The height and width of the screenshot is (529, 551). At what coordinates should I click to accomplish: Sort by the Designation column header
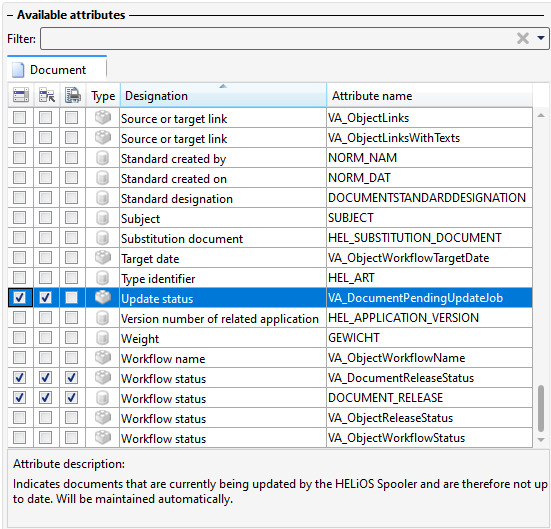[223, 95]
